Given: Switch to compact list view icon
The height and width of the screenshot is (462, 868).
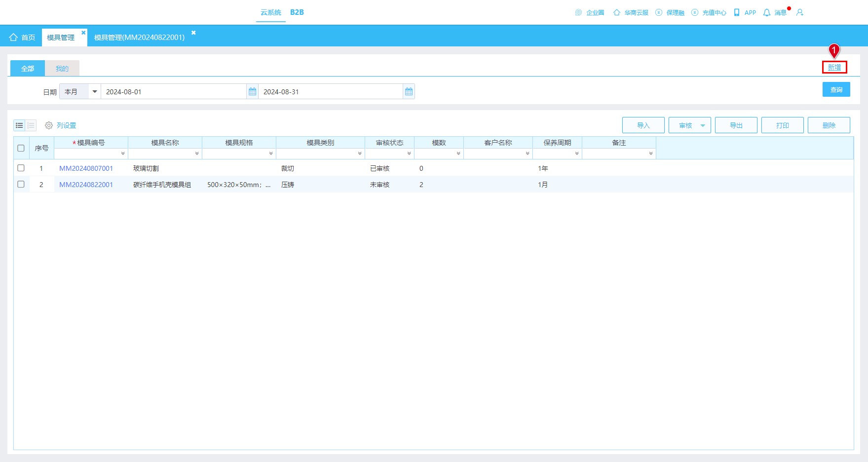Looking at the screenshot, I should [x=19, y=125].
